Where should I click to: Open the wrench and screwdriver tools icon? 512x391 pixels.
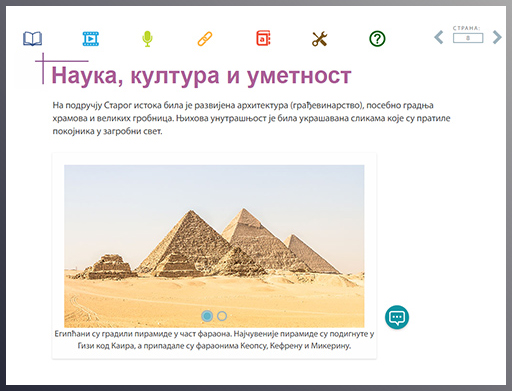point(319,39)
